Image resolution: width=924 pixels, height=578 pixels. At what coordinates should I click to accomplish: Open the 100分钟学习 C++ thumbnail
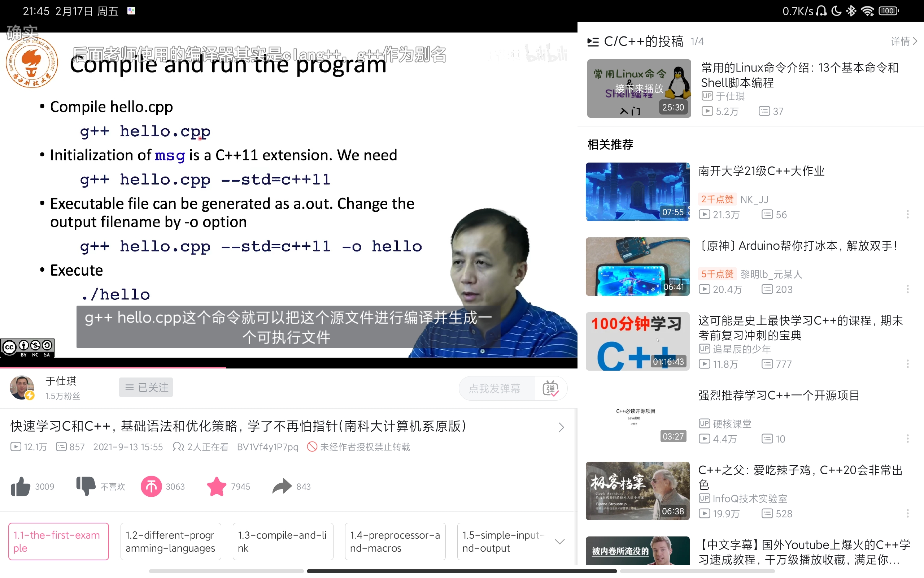point(638,341)
